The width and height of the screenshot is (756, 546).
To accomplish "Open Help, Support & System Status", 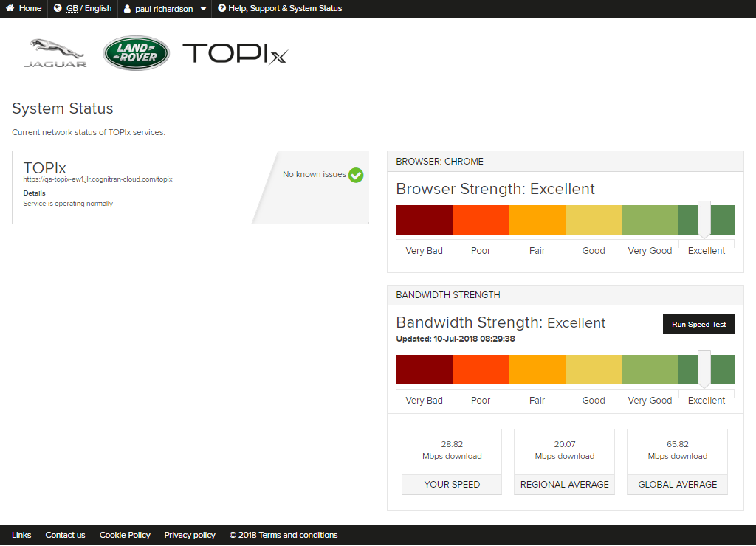I will [x=280, y=9].
